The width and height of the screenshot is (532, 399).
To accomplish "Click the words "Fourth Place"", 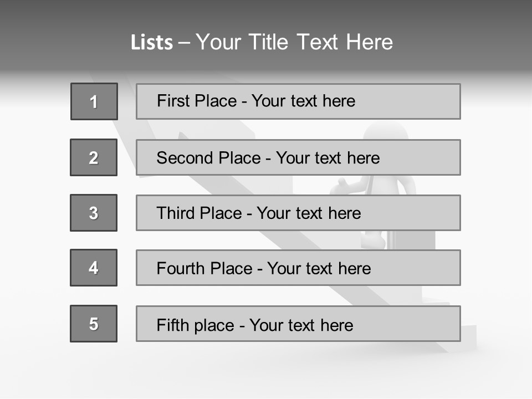I will 203,269.
